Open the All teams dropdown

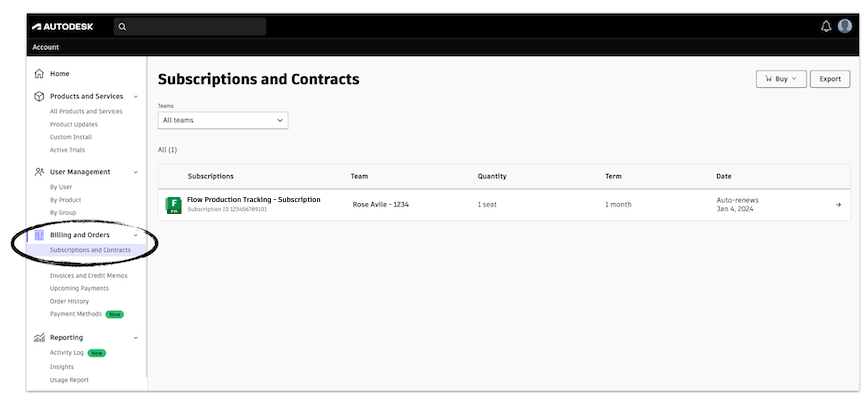pyautogui.click(x=223, y=120)
